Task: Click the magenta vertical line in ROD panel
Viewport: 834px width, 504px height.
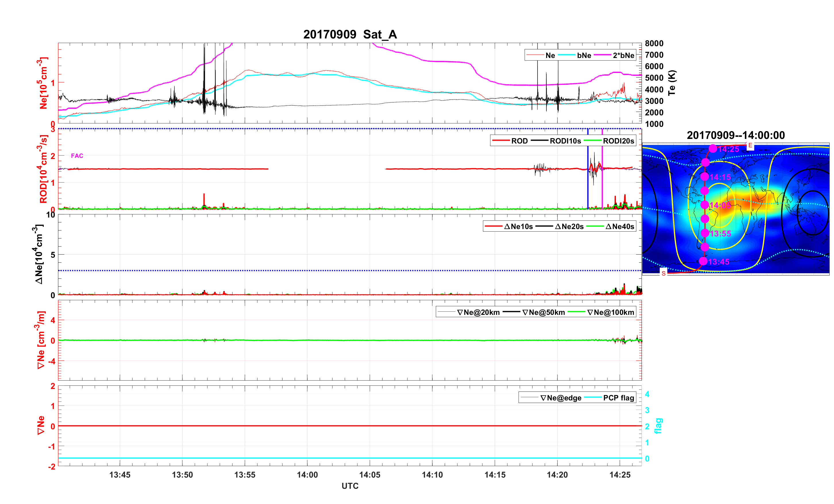Action: (x=602, y=189)
